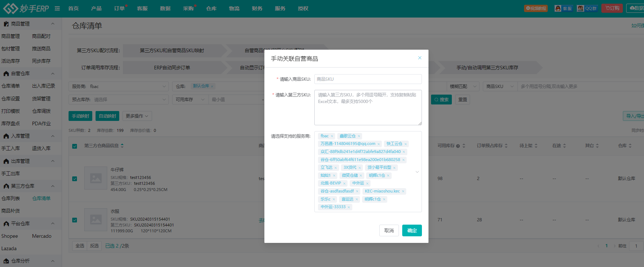Screen dimensions: 644x267
Task: Click the 取消 cancel button
Action: (389, 230)
